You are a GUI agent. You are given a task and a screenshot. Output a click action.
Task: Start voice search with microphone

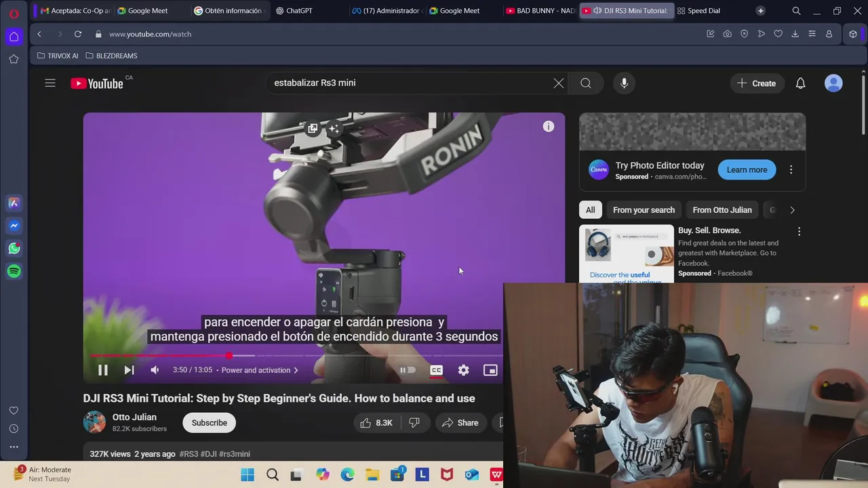(625, 83)
